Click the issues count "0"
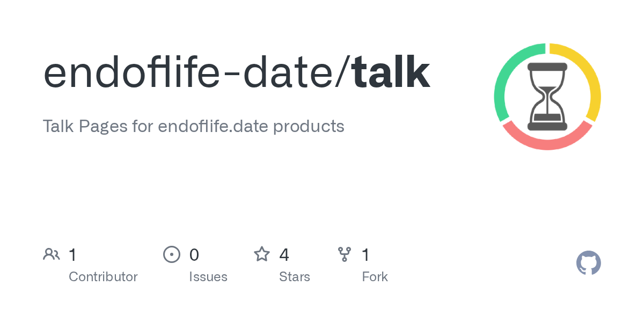 [x=194, y=254]
